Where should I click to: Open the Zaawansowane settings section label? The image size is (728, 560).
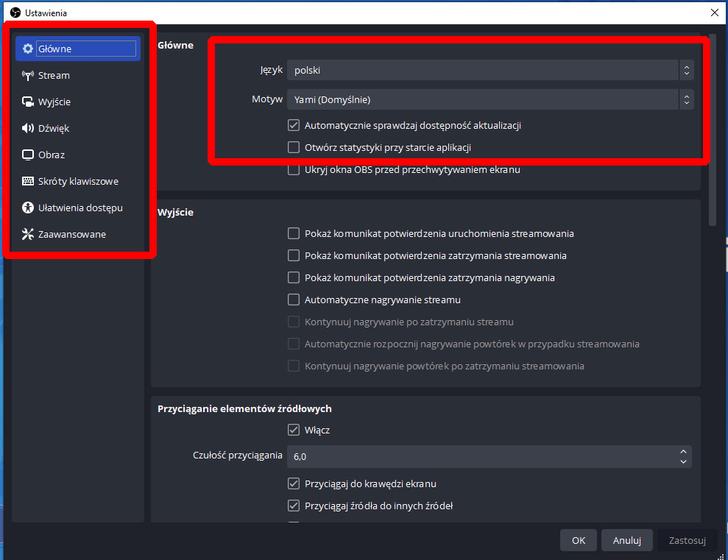(x=72, y=235)
